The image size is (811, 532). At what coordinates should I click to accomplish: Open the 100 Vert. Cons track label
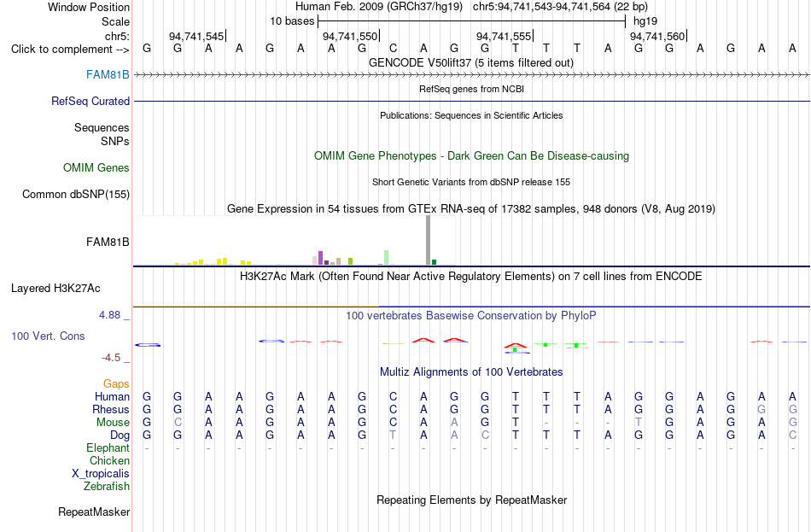point(48,336)
